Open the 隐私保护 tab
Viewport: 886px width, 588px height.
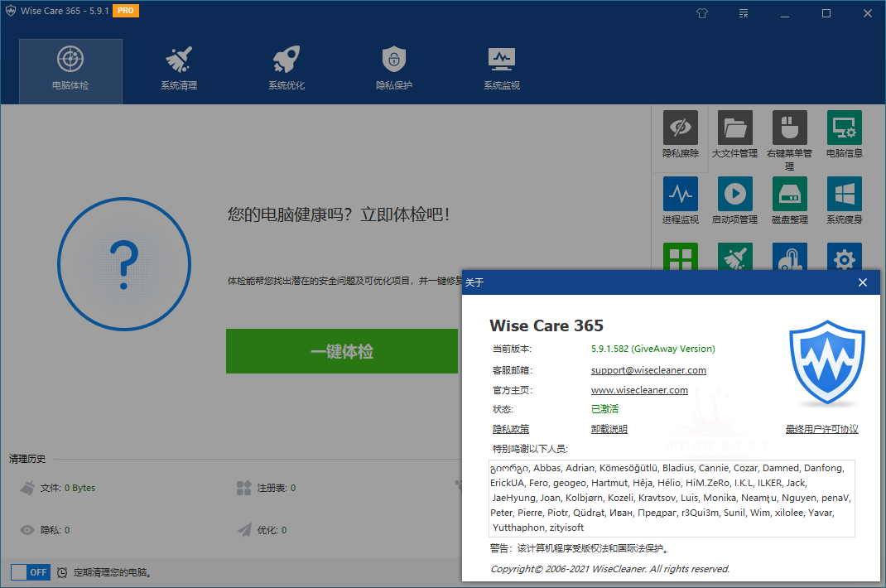394,70
